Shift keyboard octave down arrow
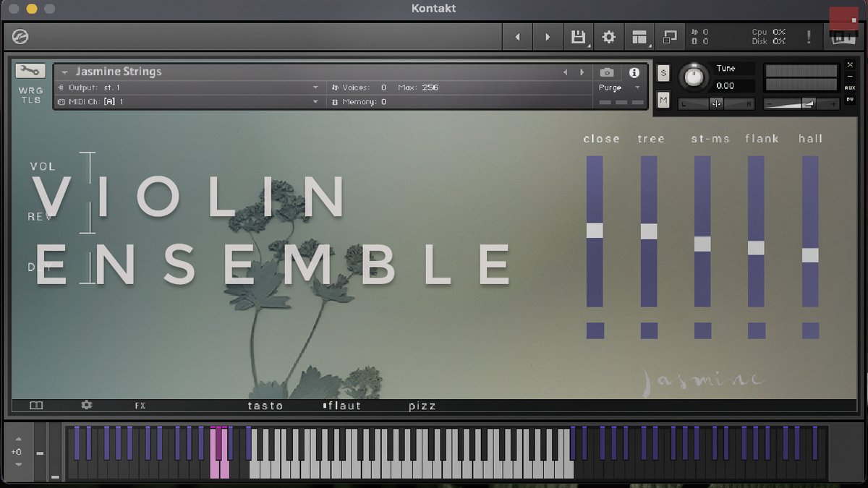The image size is (868, 488). [x=19, y=465]
